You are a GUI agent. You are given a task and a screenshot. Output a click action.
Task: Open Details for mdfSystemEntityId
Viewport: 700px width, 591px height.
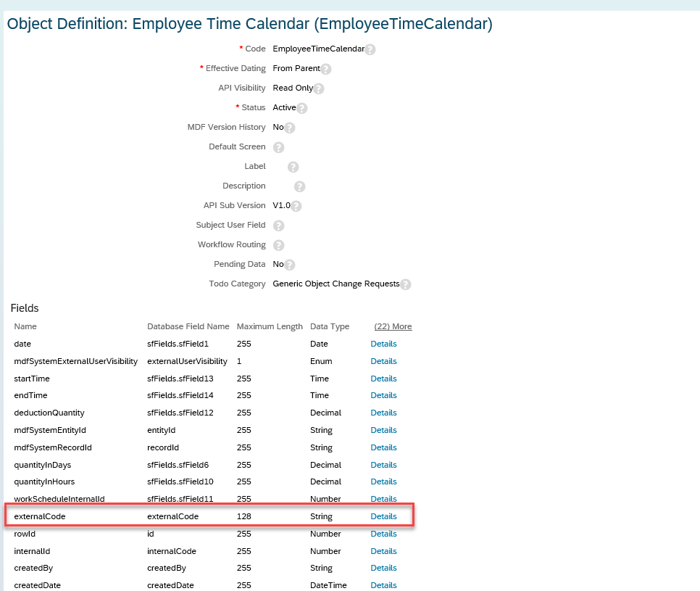pyautogui.click(x=383, y=430)
